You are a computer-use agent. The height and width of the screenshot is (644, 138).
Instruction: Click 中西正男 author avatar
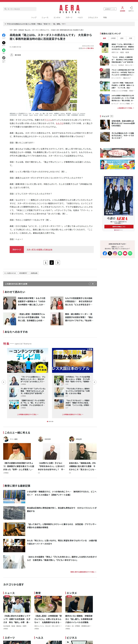coord(72,439)
